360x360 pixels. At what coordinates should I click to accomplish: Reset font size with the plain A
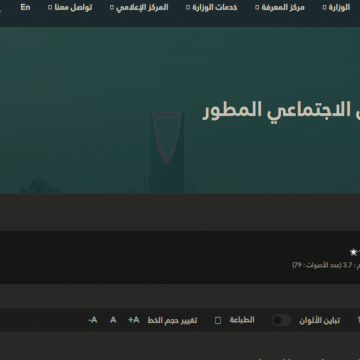(x=113, y=320)
